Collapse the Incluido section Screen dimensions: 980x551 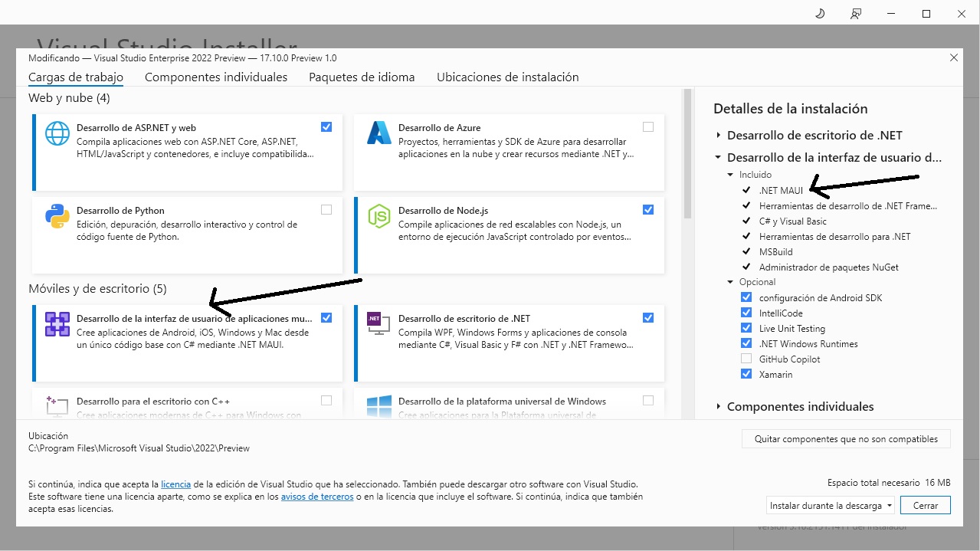pos(731,175)
